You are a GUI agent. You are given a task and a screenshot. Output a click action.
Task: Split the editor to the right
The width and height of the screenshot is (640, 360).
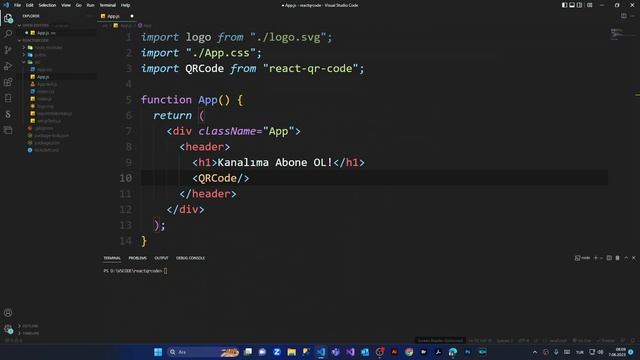[x=624, y=16]
